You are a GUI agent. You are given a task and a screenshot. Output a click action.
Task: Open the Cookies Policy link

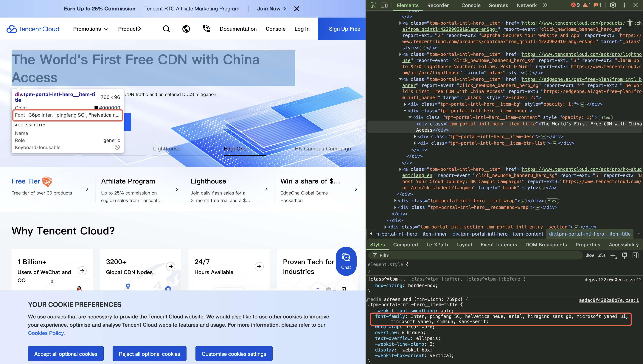click(46, 333)
